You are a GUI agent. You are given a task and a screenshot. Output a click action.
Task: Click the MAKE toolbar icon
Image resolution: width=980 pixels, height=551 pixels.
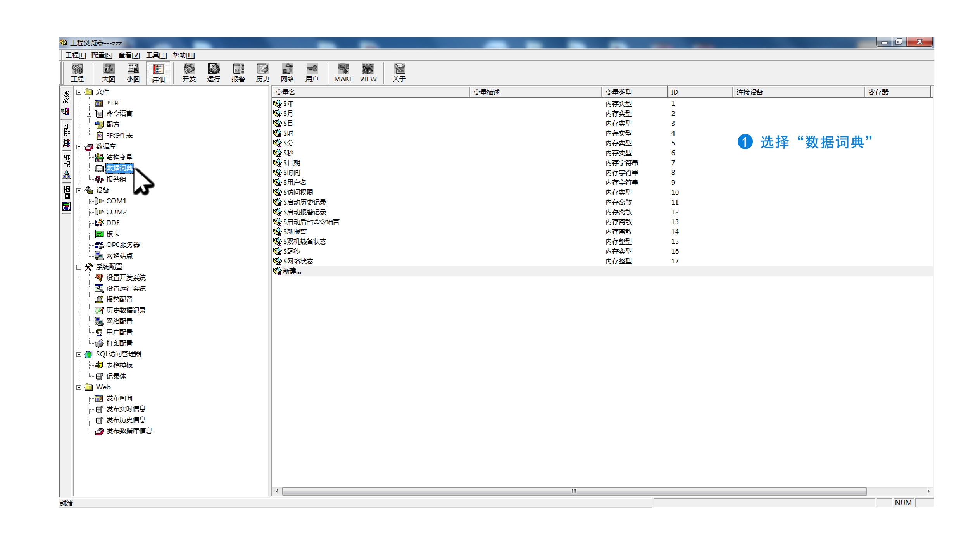coord(343,73)
